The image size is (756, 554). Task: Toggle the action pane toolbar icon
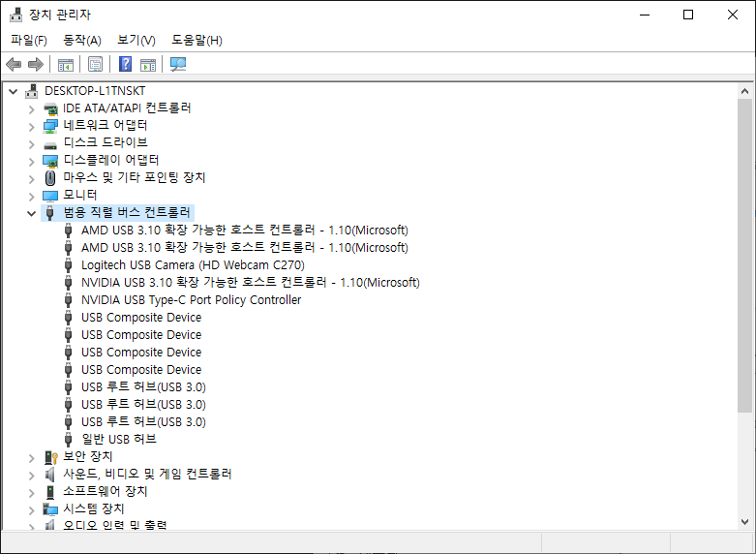click(x=148, y=64)
